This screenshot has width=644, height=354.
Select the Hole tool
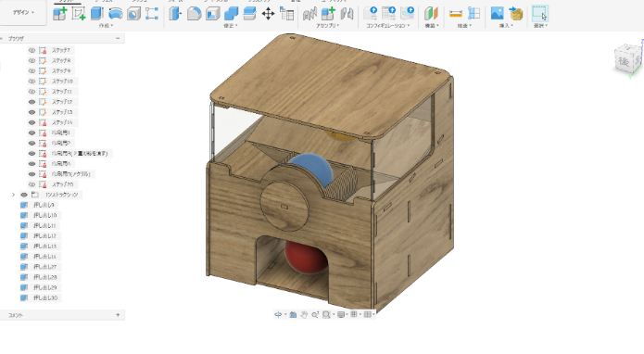133,14
